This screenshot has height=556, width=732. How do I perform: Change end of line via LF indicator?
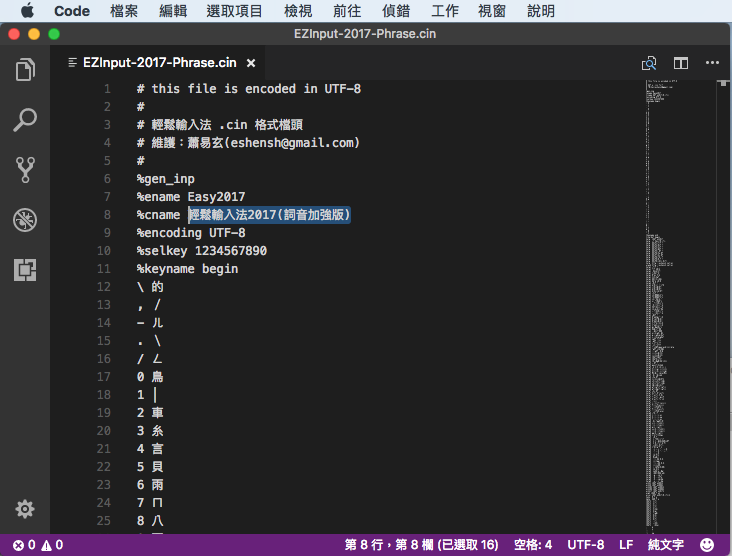626,545
